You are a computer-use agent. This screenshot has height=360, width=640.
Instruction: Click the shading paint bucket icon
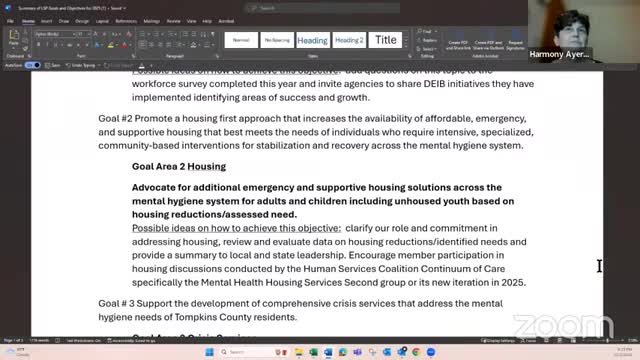point(193,44)
